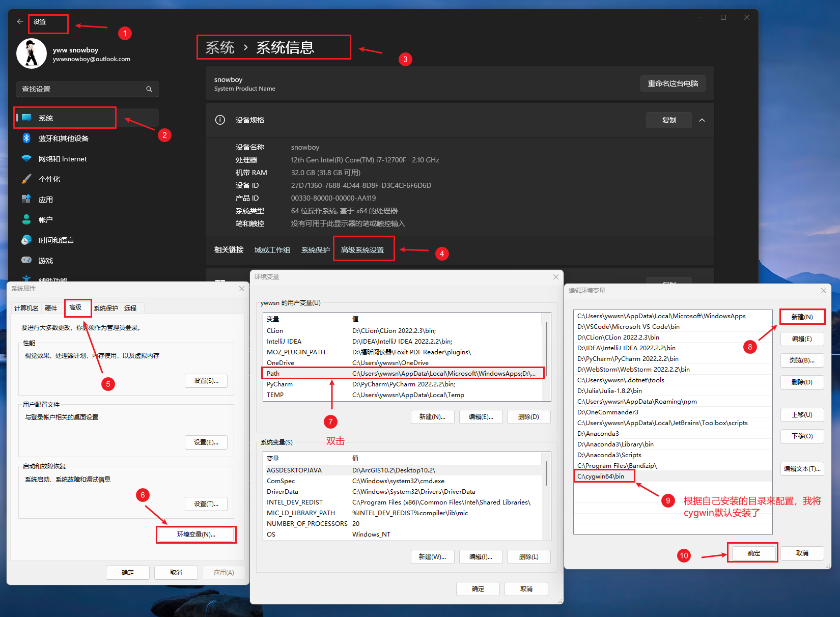
Task: Select the OneDrive user variable row
Action: [x=403, y=362]
